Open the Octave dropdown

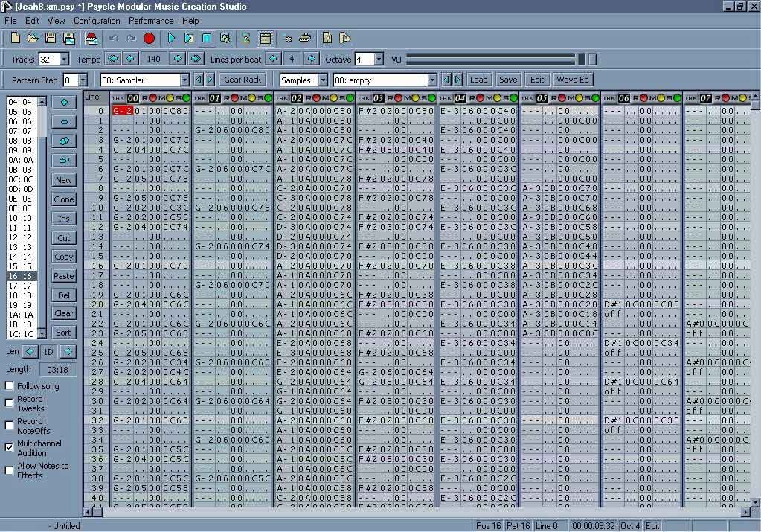379,60
